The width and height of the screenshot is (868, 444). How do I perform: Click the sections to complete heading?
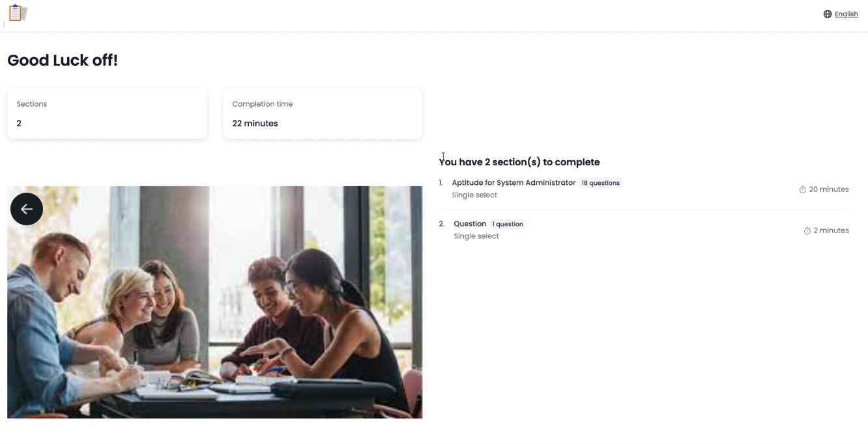519,162
